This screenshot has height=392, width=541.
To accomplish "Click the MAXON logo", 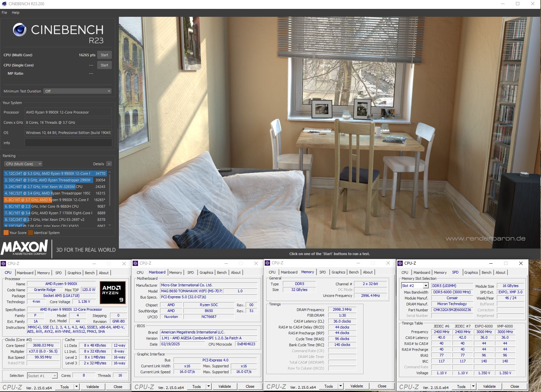I will point(24,247).
